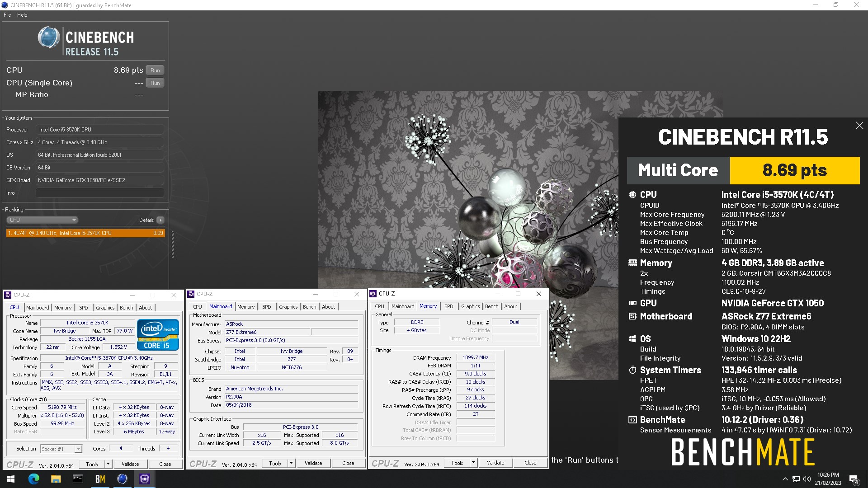The height and width of the screenshot is (488, 868).
Task: Click the first CPU-Z window title icon
Action: [8, 295]
